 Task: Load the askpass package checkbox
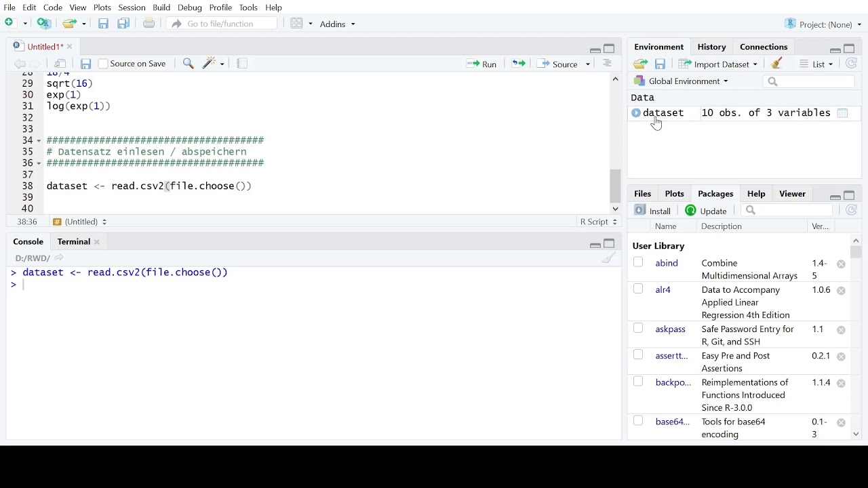click(x=638, y=328)
